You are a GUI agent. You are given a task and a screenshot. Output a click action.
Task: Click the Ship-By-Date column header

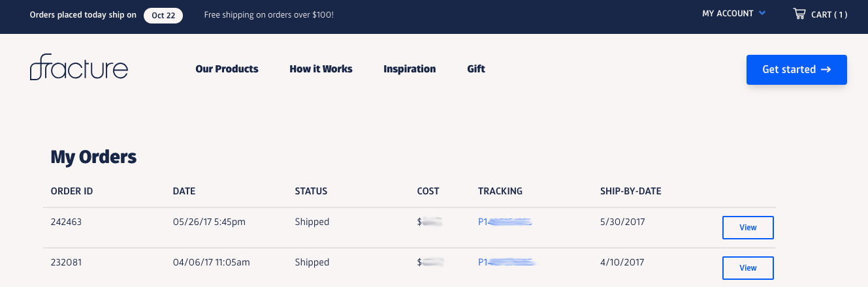pos(631,191)
